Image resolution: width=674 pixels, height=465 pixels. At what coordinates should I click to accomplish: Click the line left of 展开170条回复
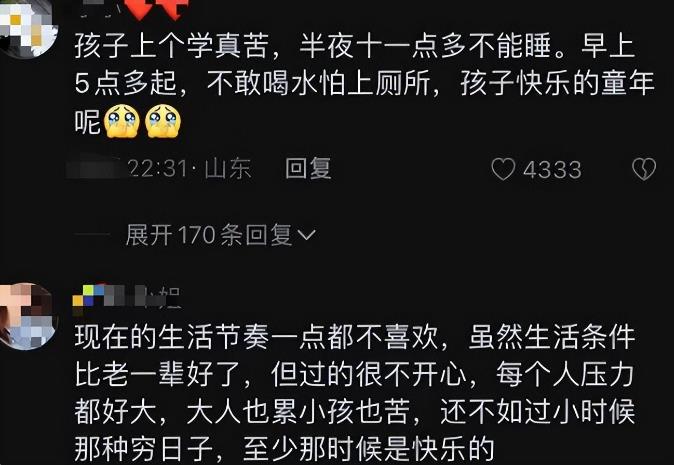[92, 235]
